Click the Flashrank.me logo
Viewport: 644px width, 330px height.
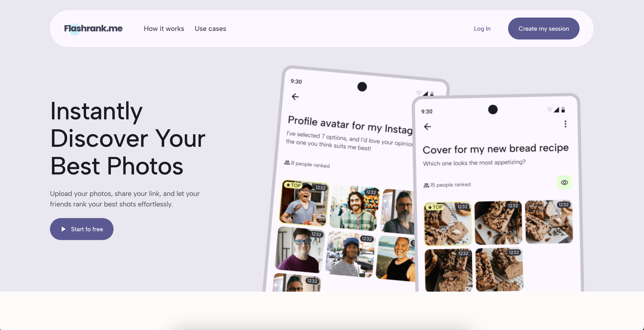click(93, 29)
